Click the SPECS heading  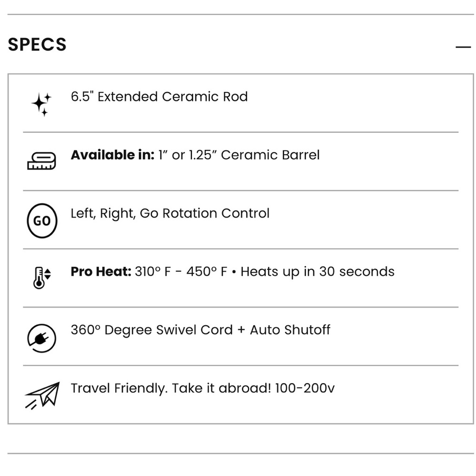37,45
